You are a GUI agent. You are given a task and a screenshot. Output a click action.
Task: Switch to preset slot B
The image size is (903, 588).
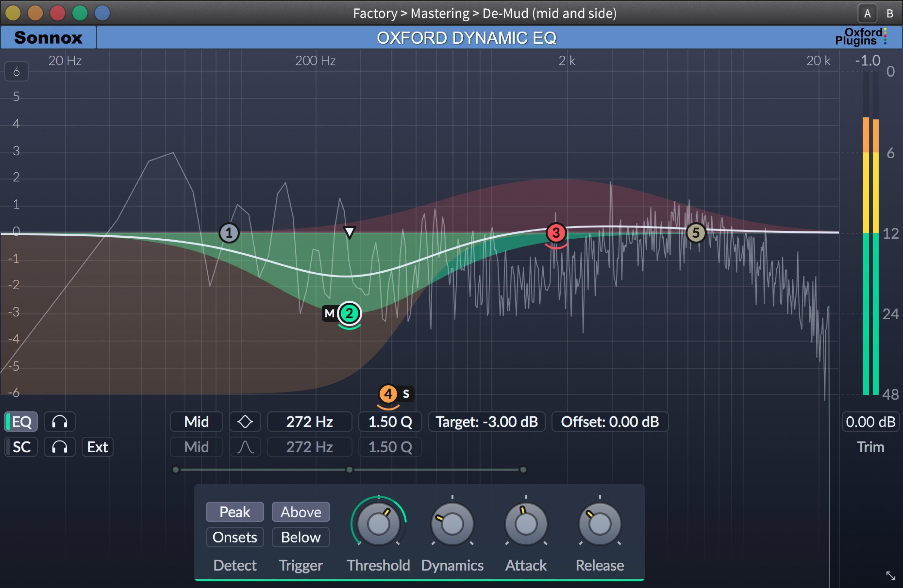[889, 13]
